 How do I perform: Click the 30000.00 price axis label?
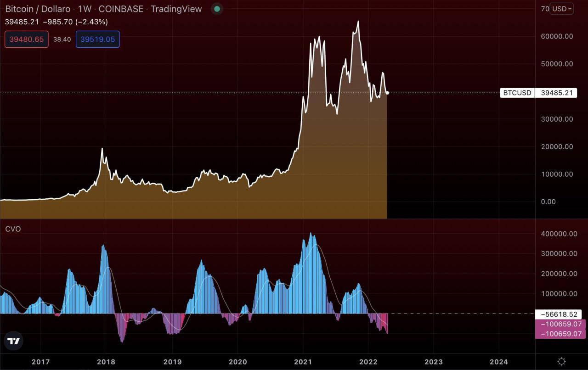click(557, 119)
